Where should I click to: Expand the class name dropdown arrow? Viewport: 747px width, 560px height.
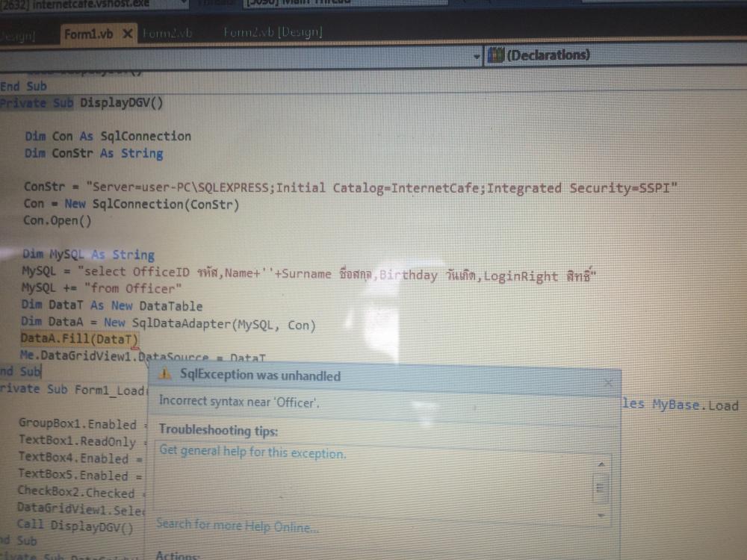point(477,57)
